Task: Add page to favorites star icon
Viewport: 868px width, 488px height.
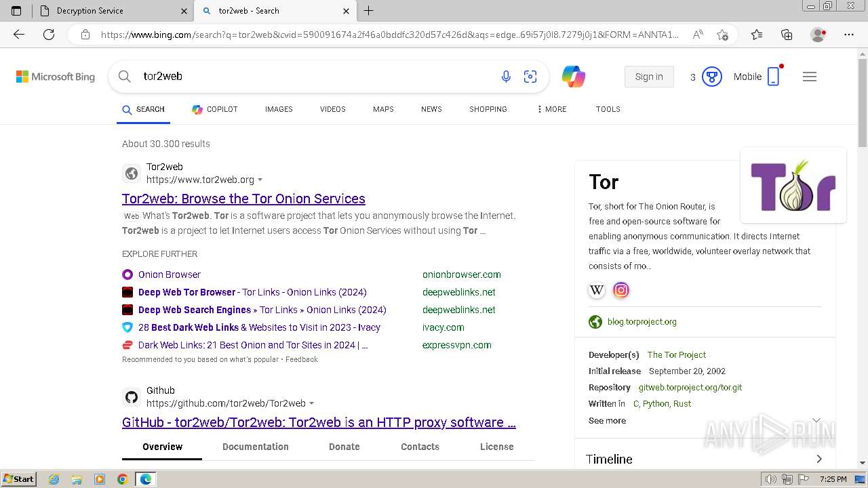Action: click(722, 35)
